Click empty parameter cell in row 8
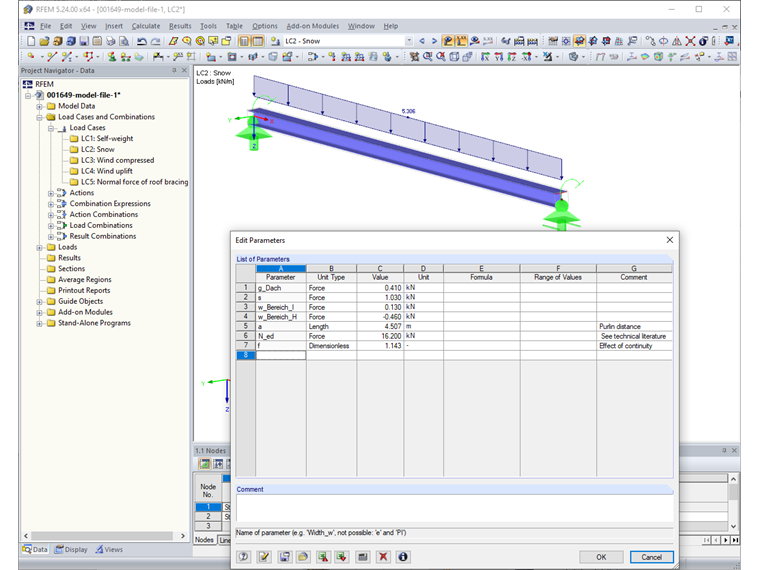The image size is (760, 570). coord(281,355)
